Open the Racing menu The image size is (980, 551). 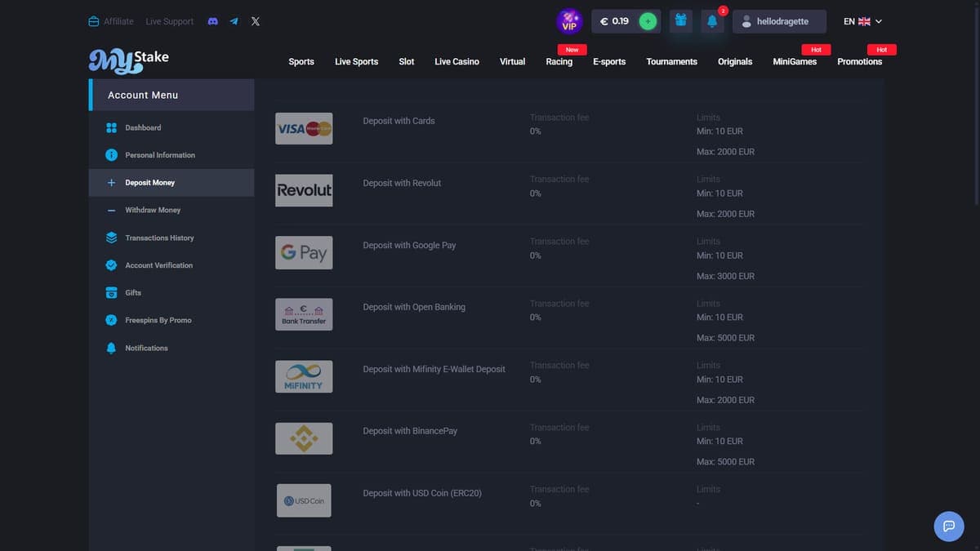[x=559, y=61]
